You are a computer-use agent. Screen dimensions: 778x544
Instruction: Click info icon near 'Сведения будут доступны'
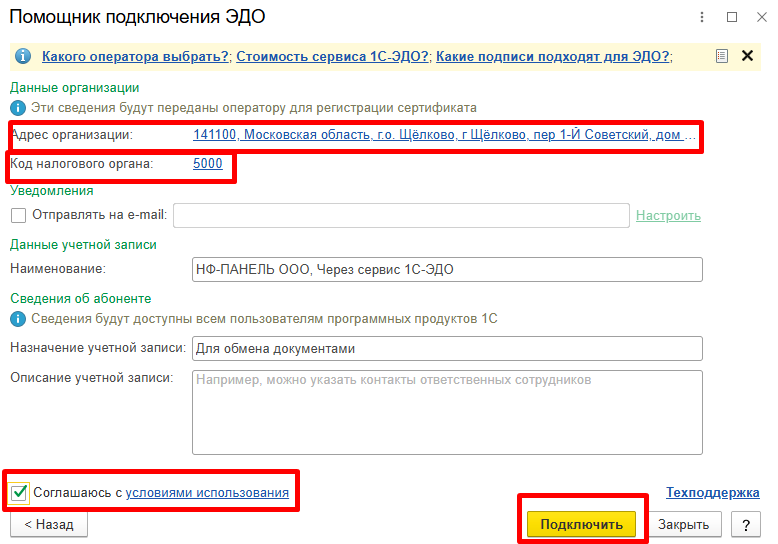(x=18, y=319)
